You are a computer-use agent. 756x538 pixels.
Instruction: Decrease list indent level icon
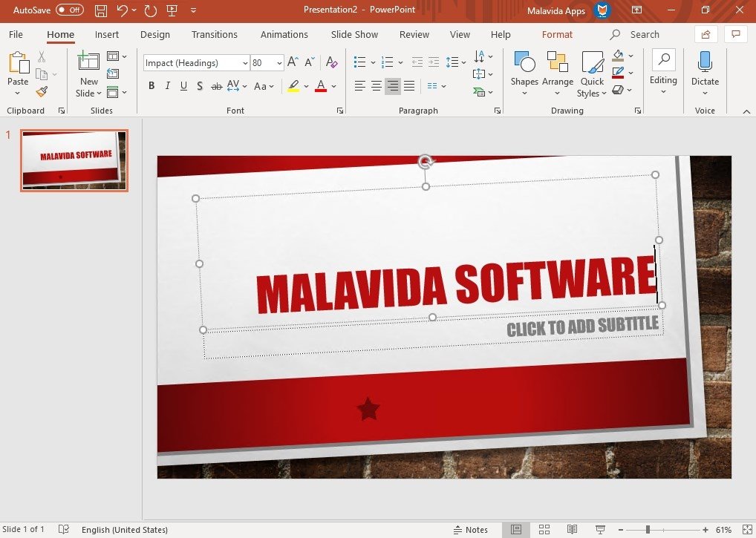point(417,62)
